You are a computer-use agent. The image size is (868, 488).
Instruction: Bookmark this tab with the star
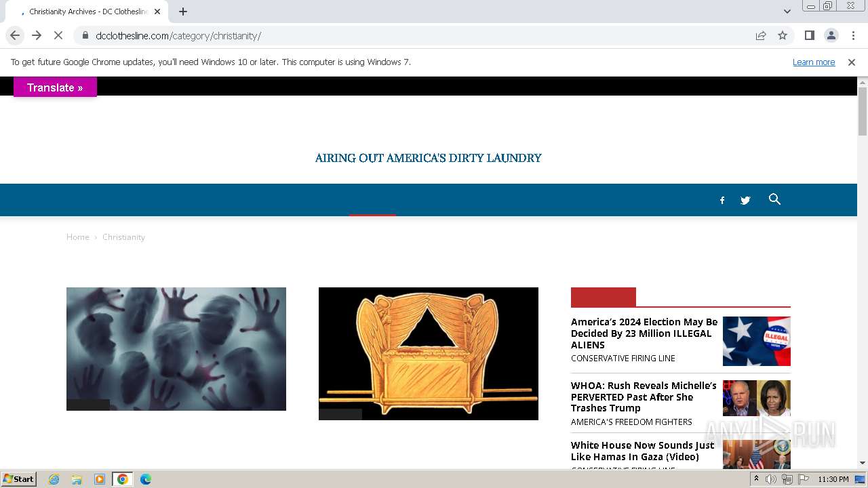coord(783,35)
